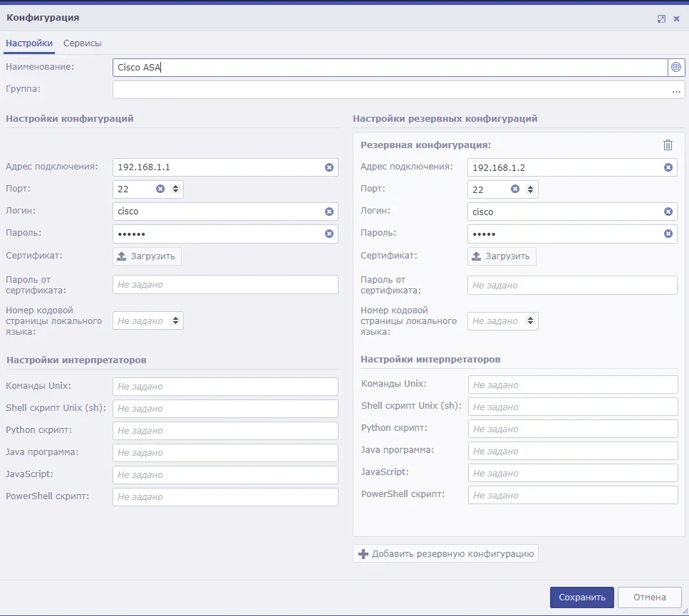Focus the main Python скрипт field
The width and height of the screenshot is (689, 616).
(x=225, y=431)
